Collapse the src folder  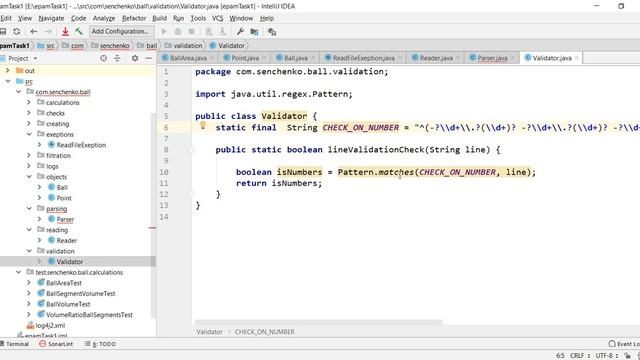click(7, 81)
